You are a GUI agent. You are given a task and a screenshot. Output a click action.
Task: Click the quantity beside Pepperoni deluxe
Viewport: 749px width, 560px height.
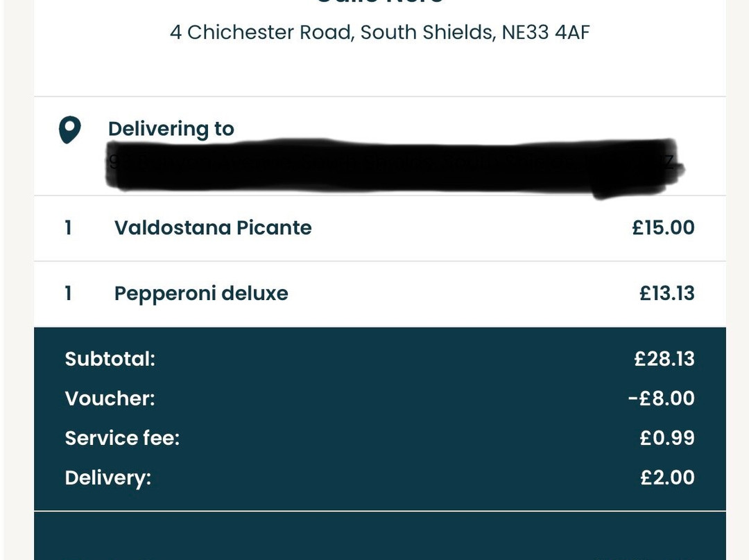68,294
